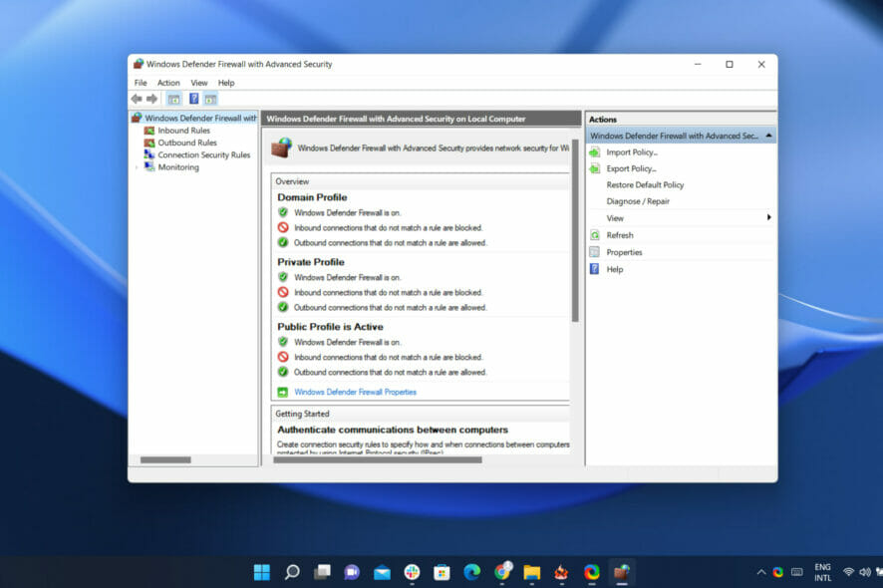Collapse the Actions section header arrow
Viewport: 883px width, 588px height.
point(768,136)
